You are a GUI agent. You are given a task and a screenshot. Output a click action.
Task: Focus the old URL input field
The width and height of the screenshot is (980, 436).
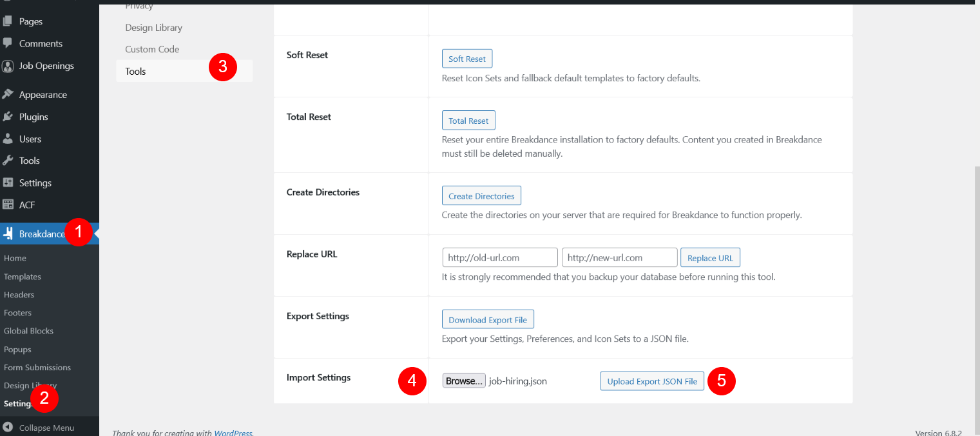(x=500, y=257)
